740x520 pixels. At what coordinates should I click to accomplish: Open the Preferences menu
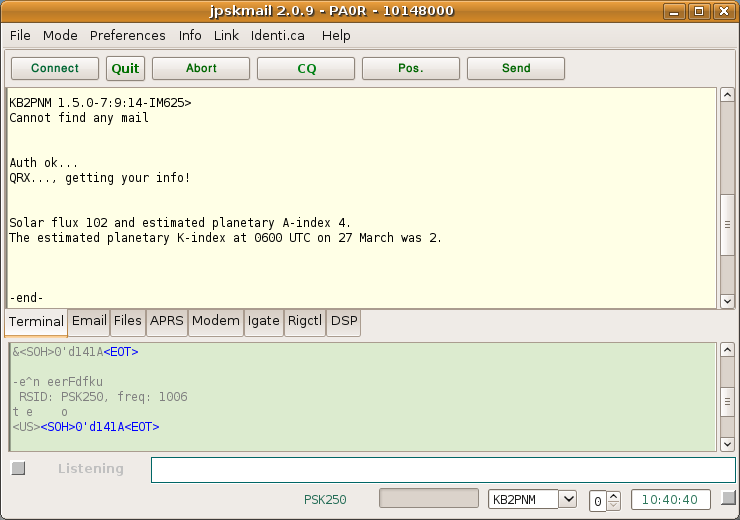pos(128,35)
